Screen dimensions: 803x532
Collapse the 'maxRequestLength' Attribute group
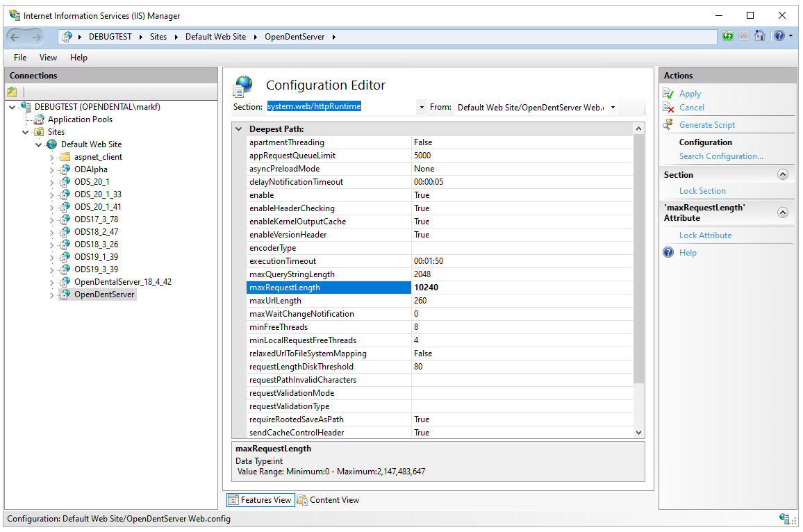783,213
